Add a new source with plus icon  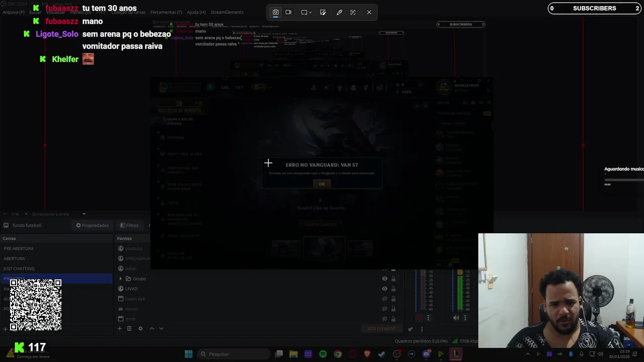(120, 328)
